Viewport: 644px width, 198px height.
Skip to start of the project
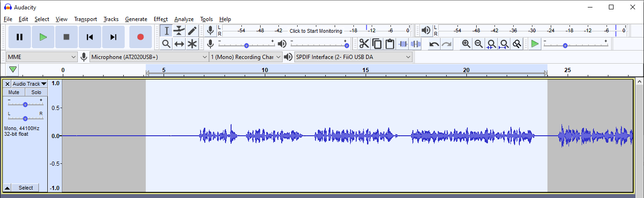(x=90, y=37)
